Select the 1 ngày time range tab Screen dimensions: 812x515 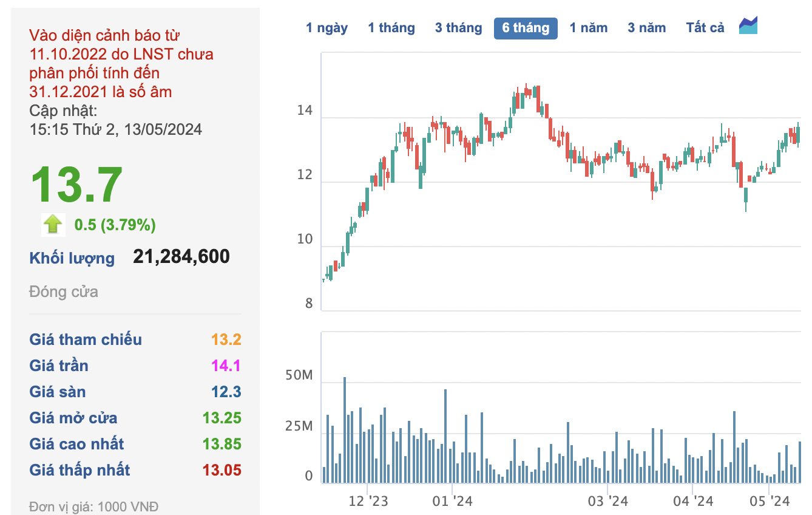[x=326, y=28]
